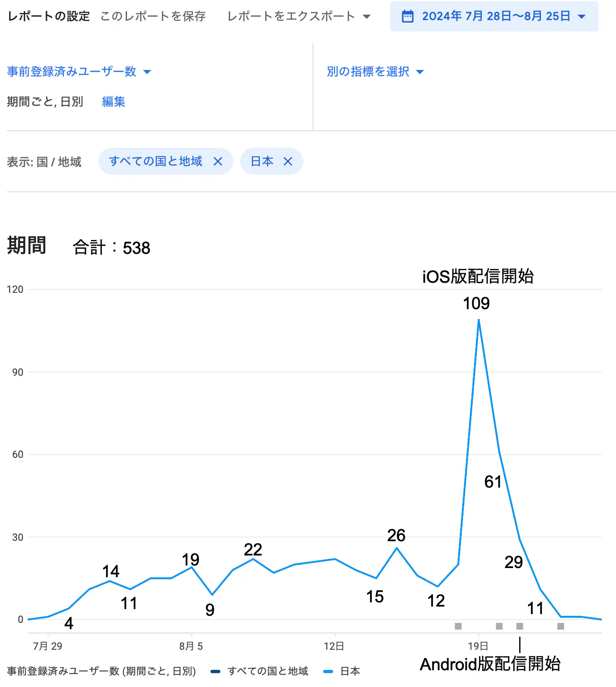Toggle 日本 legend color swatch
The width and height of the screenshot is (616, 687).
tap(328, 672)
